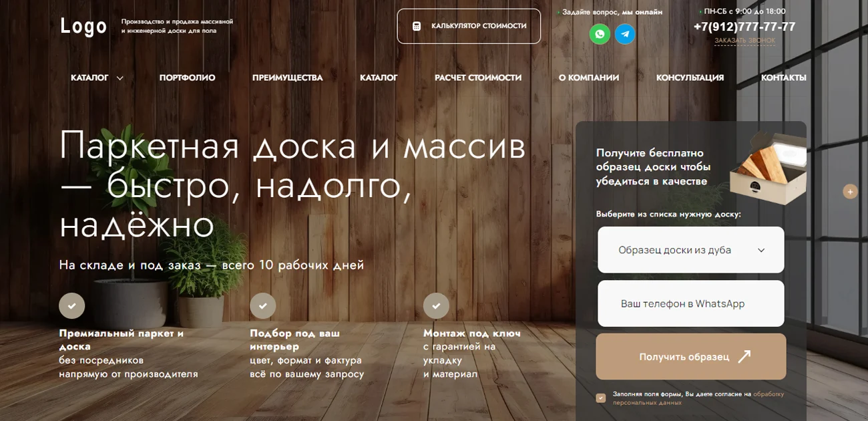Open WhatsApp chat via green icon

pyautogui.click(x=600, y=34)
